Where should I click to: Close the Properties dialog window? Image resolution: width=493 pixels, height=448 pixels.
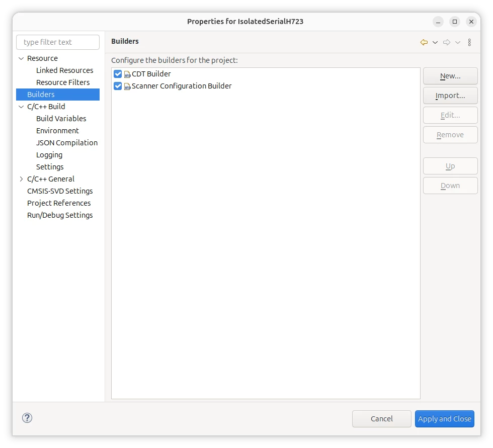coord(471,22)
